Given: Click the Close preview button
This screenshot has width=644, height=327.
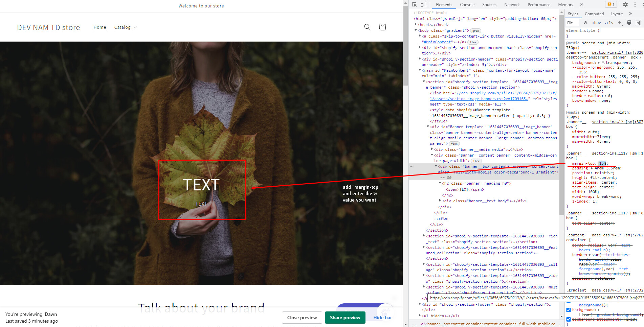Looking at the screenshot, I should point(302,318).
